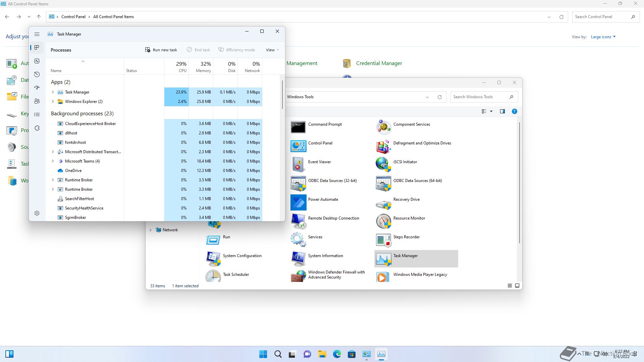Click Event Viewer icon in Windows Tools
The height and width of the screenshot is (362, 644).
[x=298, y=165]
